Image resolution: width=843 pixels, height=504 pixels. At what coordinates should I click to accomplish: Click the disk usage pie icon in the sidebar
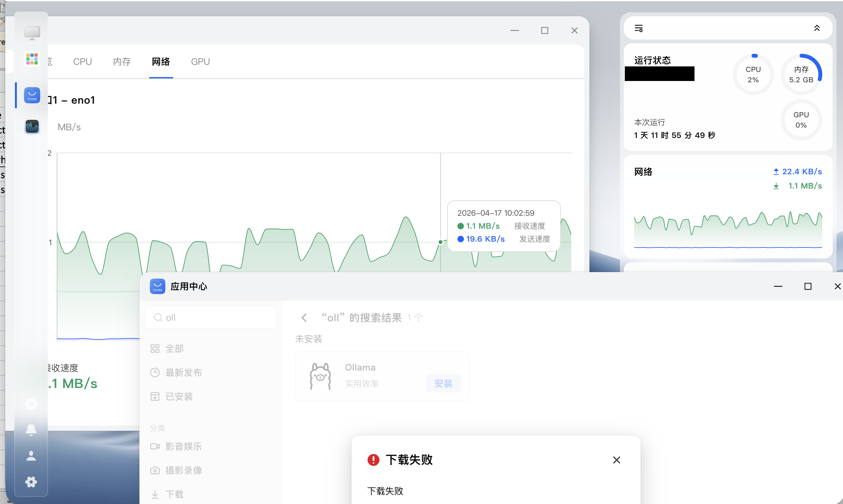pos(31,404)
